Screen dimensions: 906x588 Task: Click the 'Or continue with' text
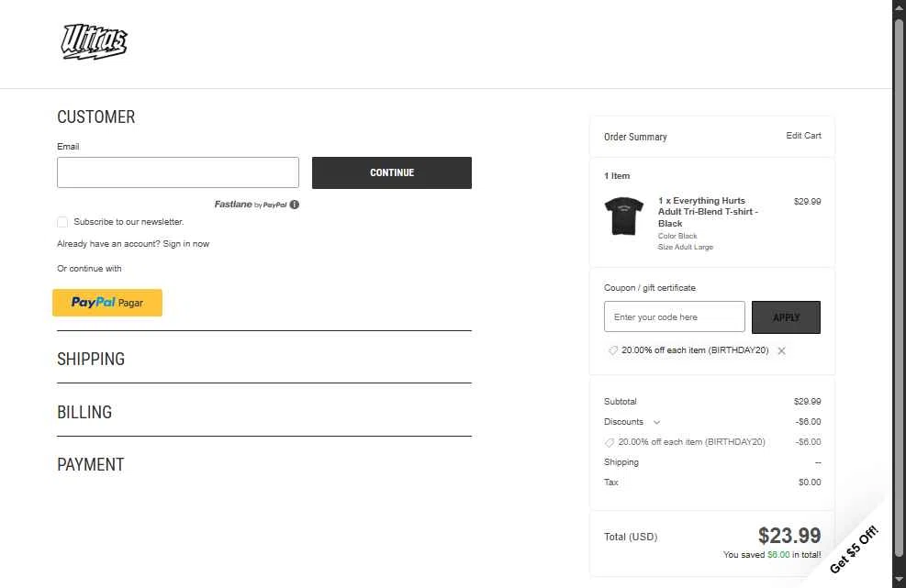pos(89,269)
